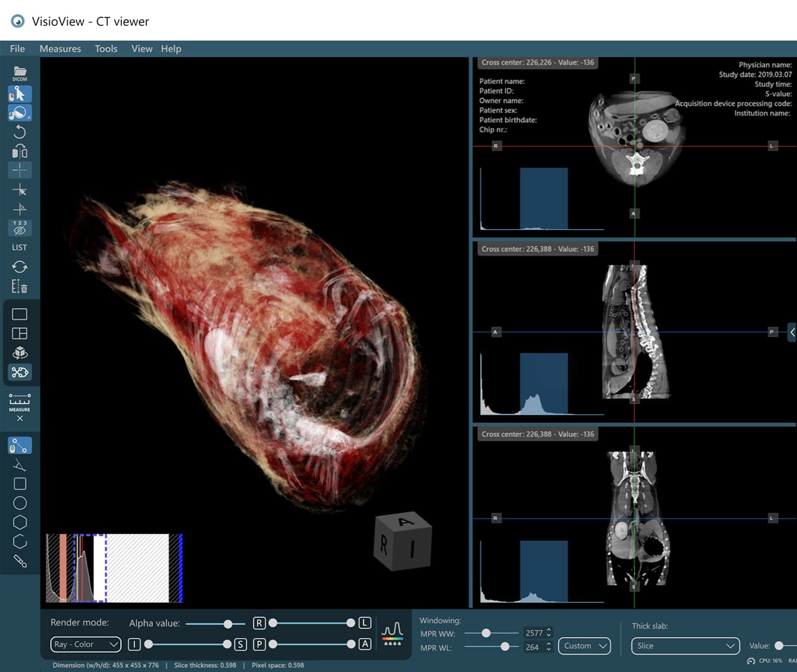This screenshot has height=672, width=797.
Task: Select the crosshair angle tool
Action: [x=20, y=208]
